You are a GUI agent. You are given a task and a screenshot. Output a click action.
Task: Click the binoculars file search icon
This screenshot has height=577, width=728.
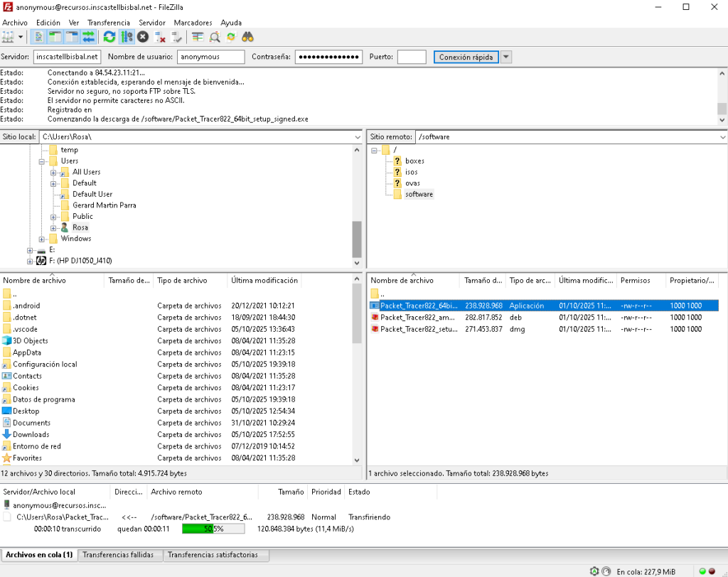[x=248, y=36]
